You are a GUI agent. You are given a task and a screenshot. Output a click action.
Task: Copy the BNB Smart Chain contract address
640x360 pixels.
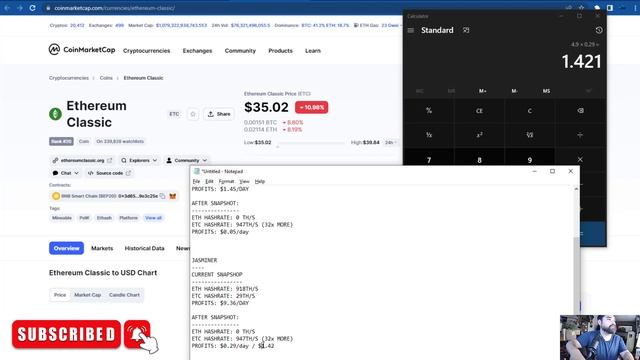[x=162, y=196]
